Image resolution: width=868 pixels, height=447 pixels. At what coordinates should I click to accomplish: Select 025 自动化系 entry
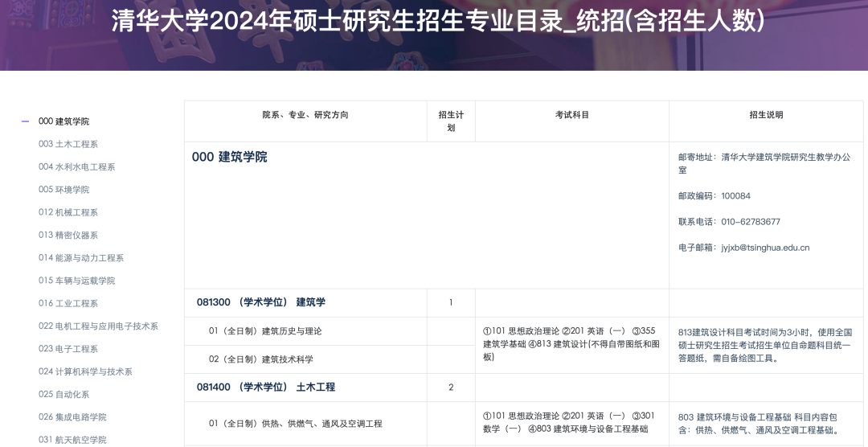point(63,394)
